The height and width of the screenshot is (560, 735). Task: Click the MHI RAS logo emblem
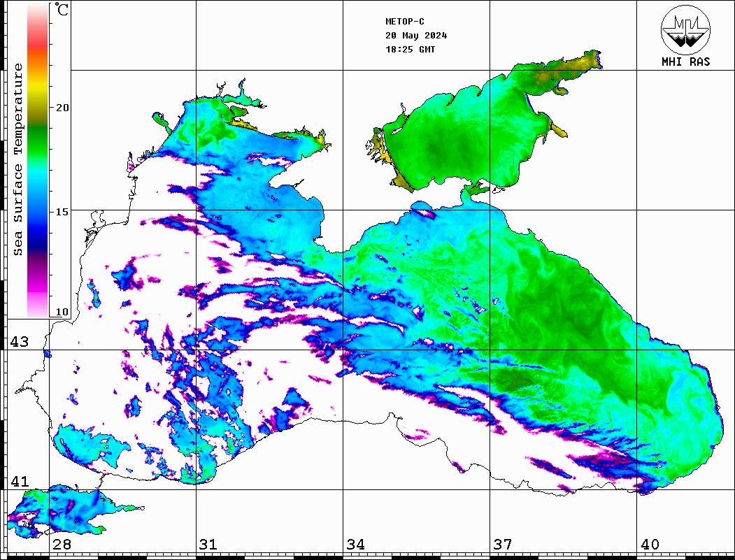coord(685,29)
